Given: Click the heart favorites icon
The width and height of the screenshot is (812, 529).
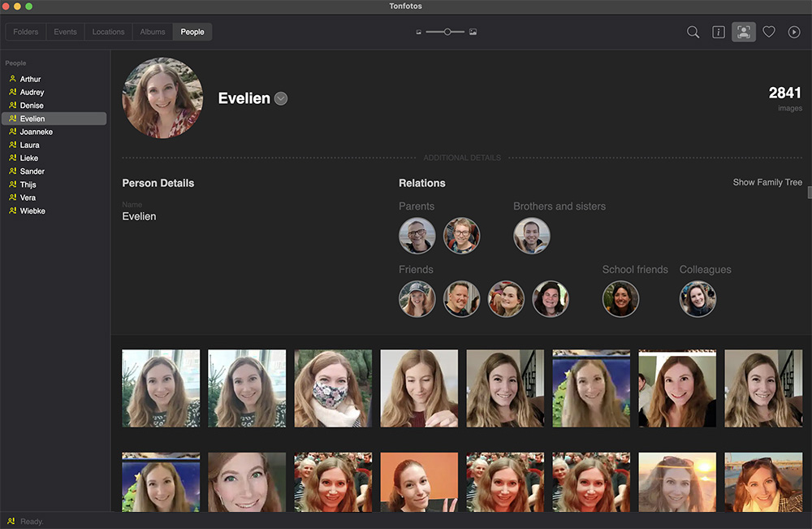Looking at the screenshot, I should pyautogui.click(x=768, y=33).
